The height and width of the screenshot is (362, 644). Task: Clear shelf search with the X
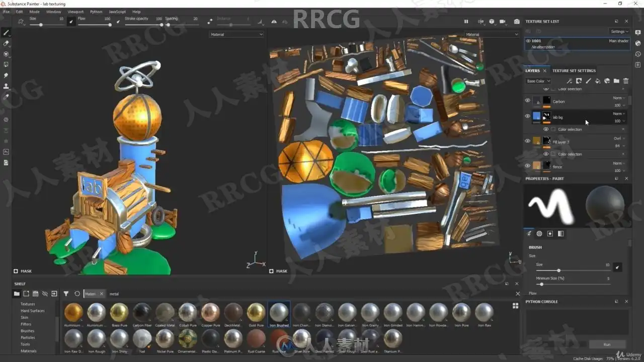pos(518,294)
